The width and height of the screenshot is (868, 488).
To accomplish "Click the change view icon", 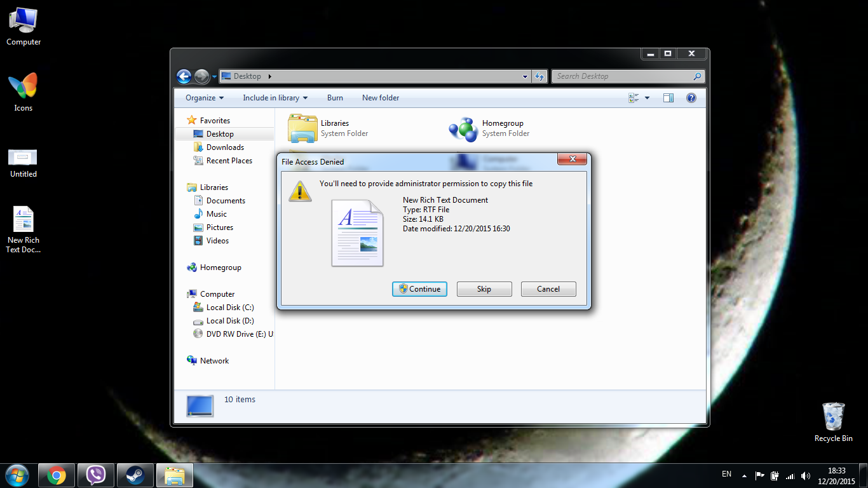I will coord(634,98).
